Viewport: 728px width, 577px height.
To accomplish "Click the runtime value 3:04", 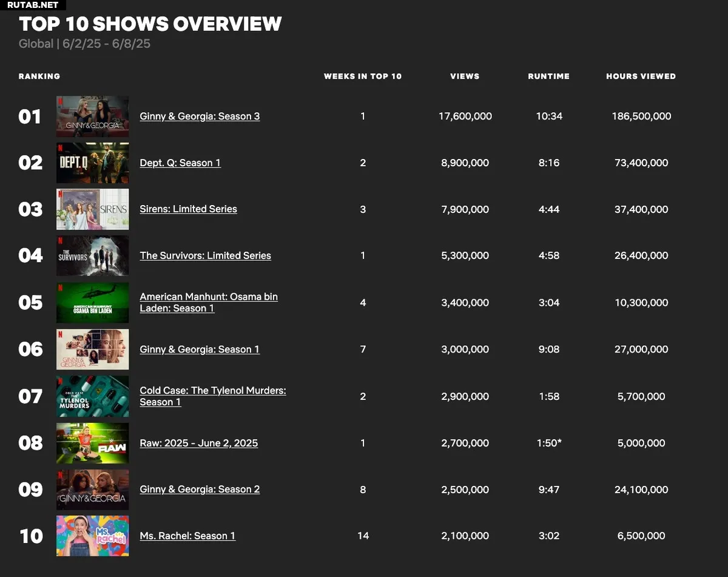I will coord(549,302).
